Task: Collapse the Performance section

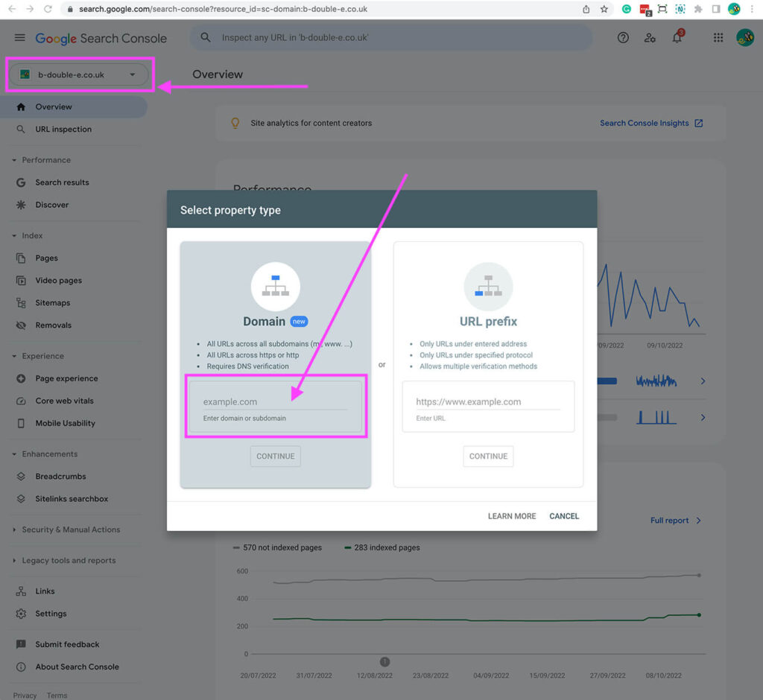Action: point(14,160)
